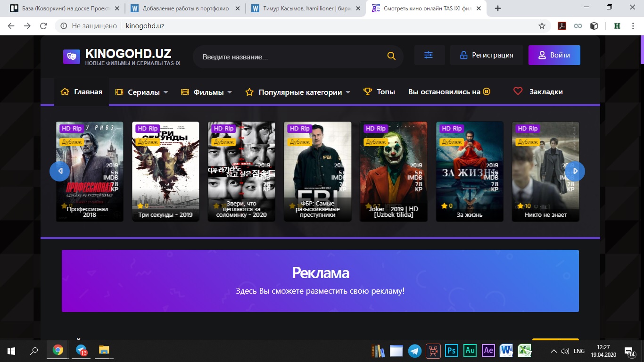This screenshot has width=644, height=362.
Task: Open the filter sliders settings button
Action: [429, 55]
